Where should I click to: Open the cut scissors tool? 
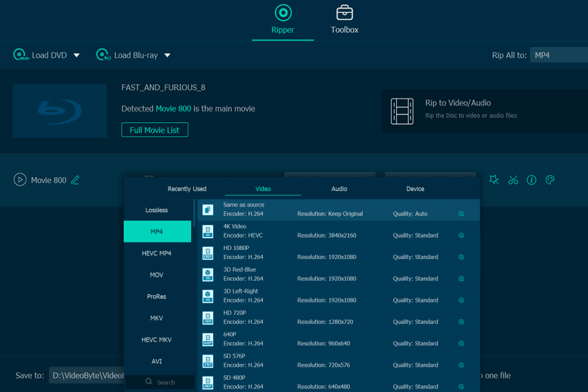point(513,180)
